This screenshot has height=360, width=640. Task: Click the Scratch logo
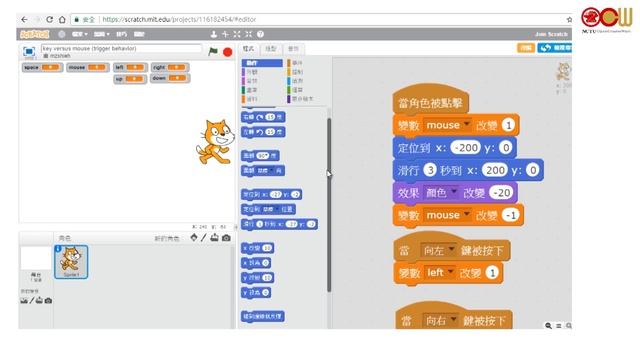tap(35, 34)
